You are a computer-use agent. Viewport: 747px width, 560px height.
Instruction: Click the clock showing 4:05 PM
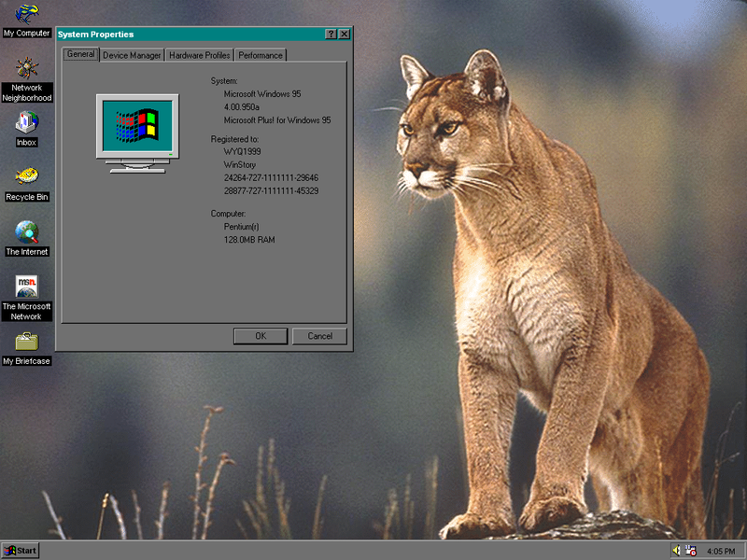[x=719, y=550]
